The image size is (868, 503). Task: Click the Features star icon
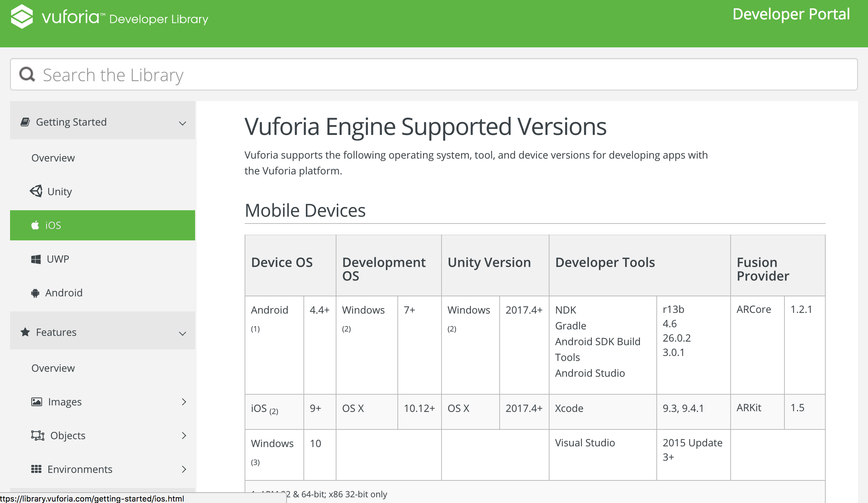[25, 332]
